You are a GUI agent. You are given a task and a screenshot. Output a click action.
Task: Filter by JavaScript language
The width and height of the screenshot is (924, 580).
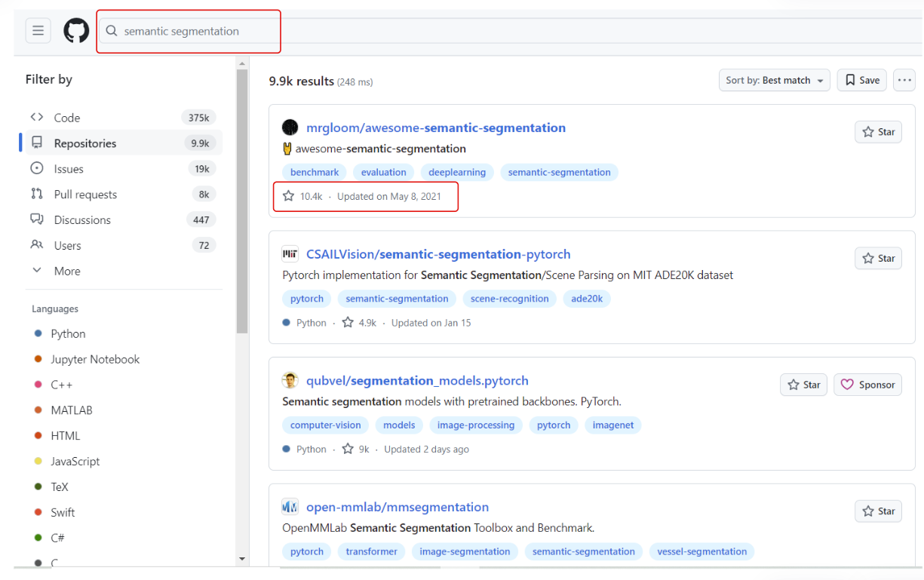[x=67, y=462]
